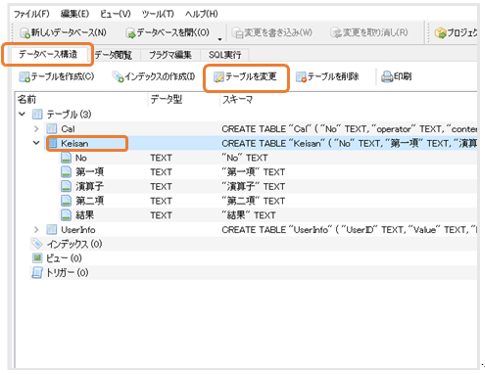The image size is (485, 375).
Task: Click the Create Table (テーブルを作成) icon
Action: tap(24, 77)
